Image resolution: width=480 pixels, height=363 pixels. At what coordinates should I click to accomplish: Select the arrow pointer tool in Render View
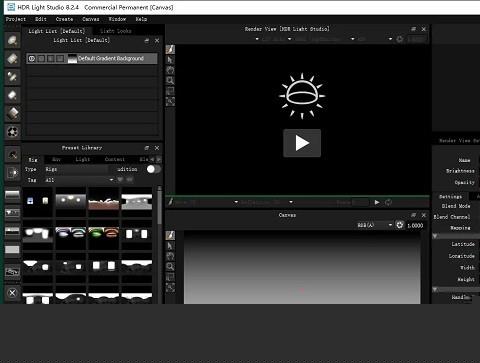click(170, 60)
